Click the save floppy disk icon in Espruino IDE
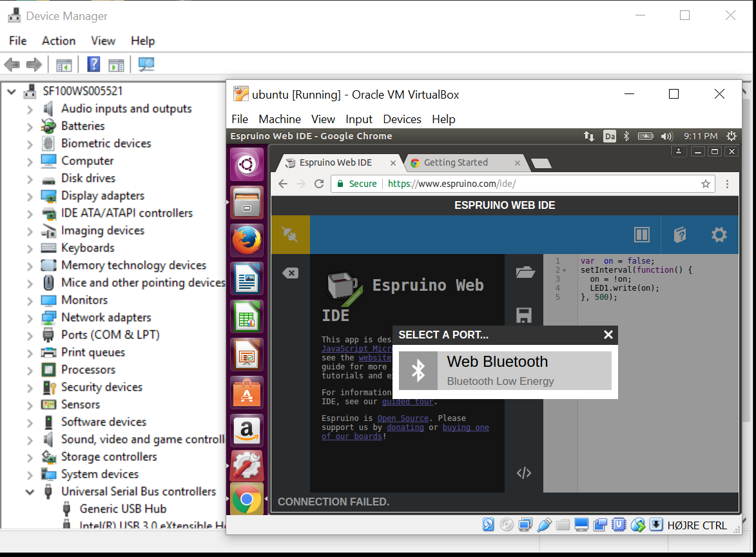Viewport: 756px width, 557px height. tap(524, 315)
